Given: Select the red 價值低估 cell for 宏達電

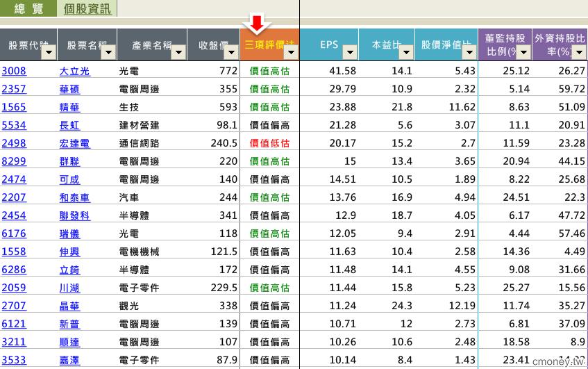Looking at the screenshot, I should click(x=269, y=143).
